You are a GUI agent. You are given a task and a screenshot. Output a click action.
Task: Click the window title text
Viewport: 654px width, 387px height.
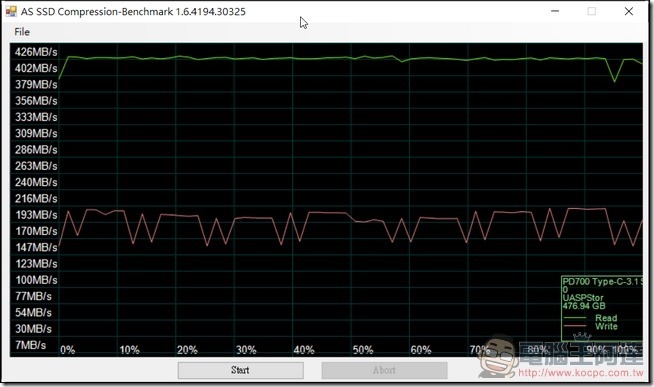(x=133, y=12)
